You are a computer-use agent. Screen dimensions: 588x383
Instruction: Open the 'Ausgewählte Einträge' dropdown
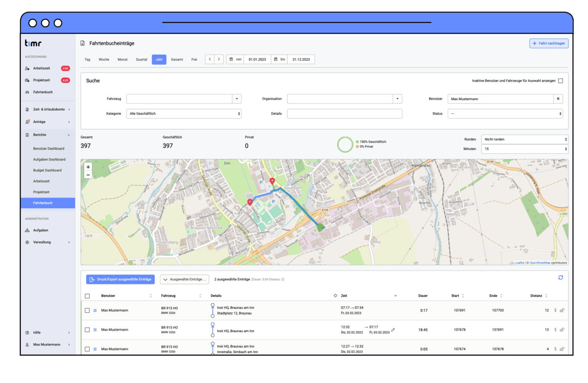(185, 279)
